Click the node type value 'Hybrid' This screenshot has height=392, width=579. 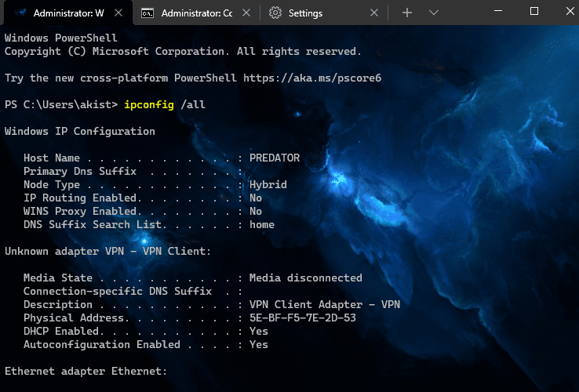click(268, 184)
